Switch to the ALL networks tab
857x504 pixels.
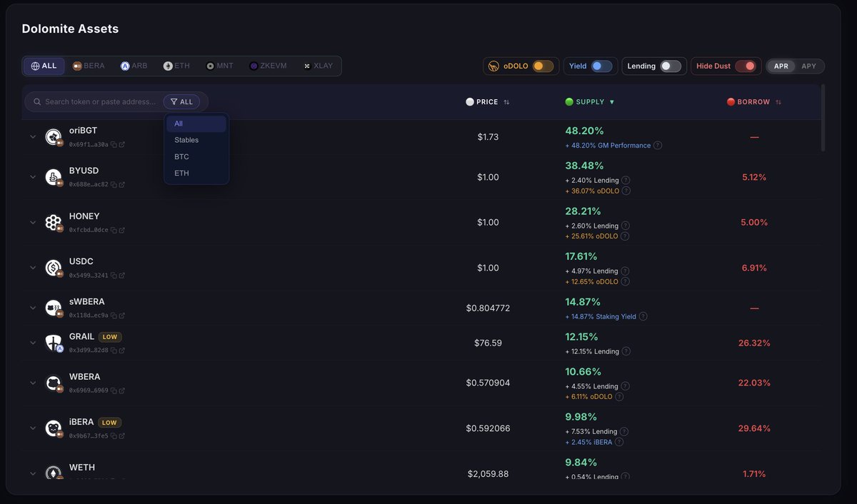[x=44, y=66]
